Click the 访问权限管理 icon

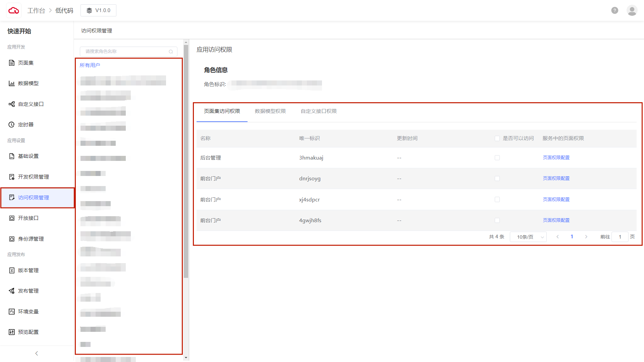tap(12, 197)
